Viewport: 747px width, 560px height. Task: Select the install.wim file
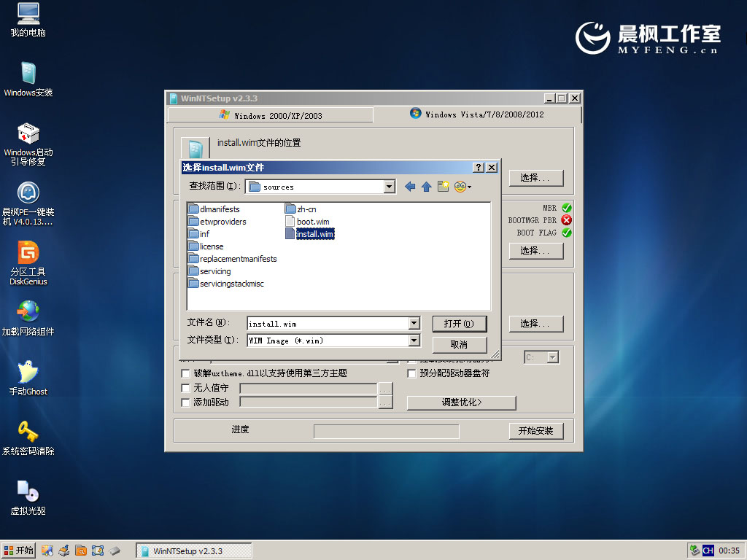tap(309, 234)
